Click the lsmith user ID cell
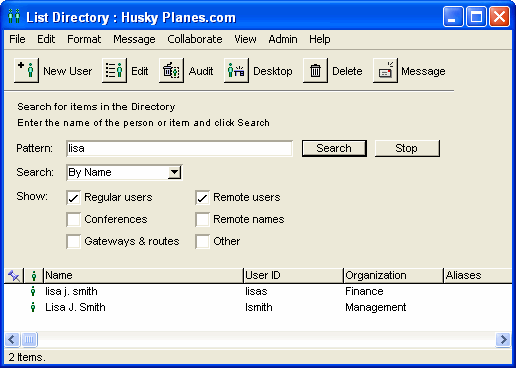The height and width of the screenshot is (368, 516). pos(259,307)
